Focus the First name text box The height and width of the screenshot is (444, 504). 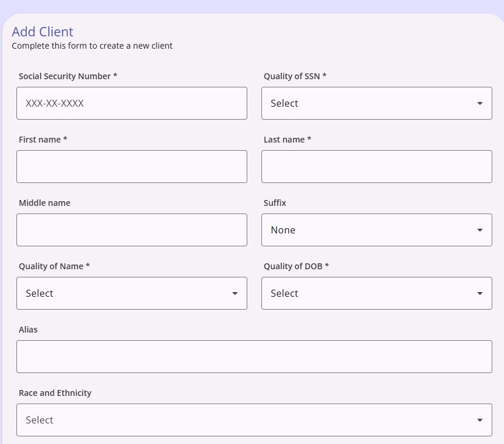tap(132, 167)
